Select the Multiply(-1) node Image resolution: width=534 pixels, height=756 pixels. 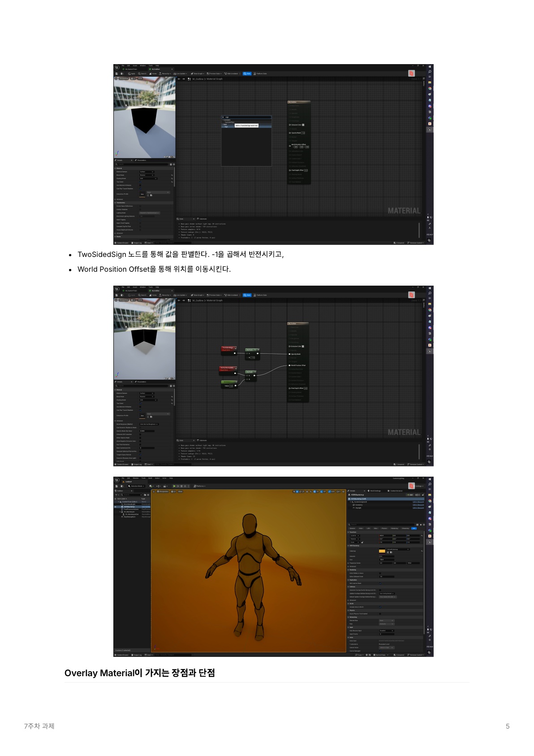[253, 354]
